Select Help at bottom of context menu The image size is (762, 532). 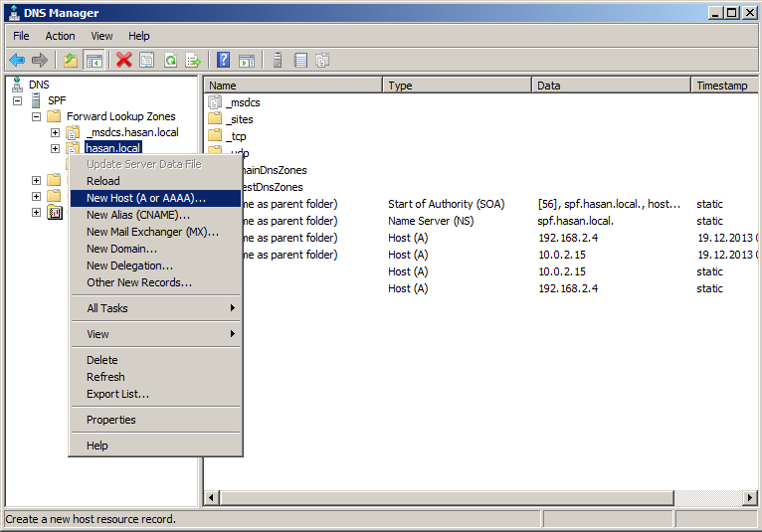point(155,445)
